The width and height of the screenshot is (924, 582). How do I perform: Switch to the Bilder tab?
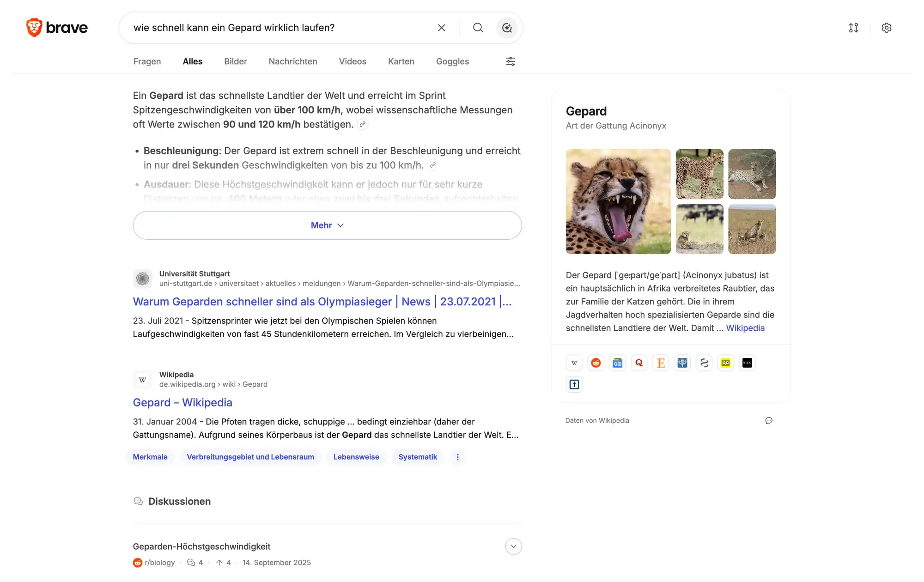(x=236, y=61)
